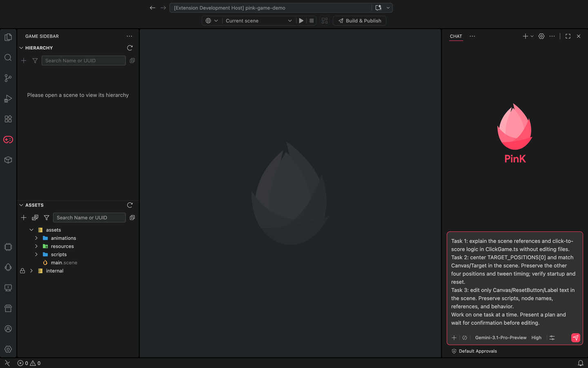Open the Current scene dropdown
This screenshot has height=368, width=588.
pyautogui.click(x=259, y=21)
